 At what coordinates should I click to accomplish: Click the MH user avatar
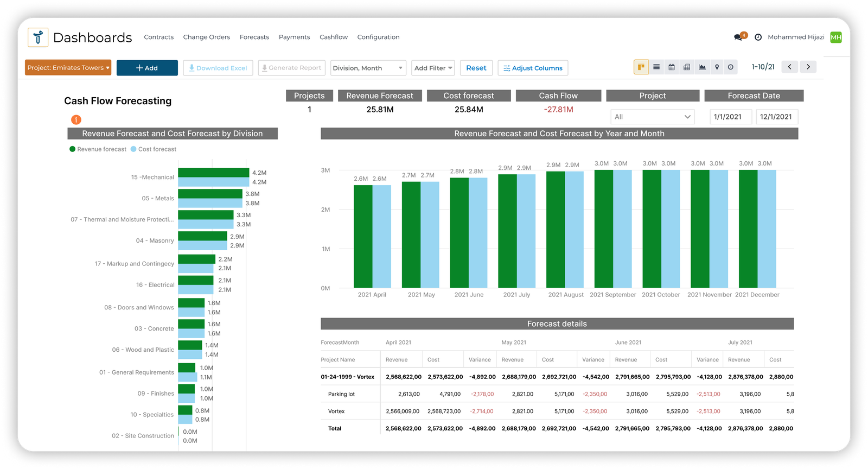pyautogui.click(x=835, y=37)
